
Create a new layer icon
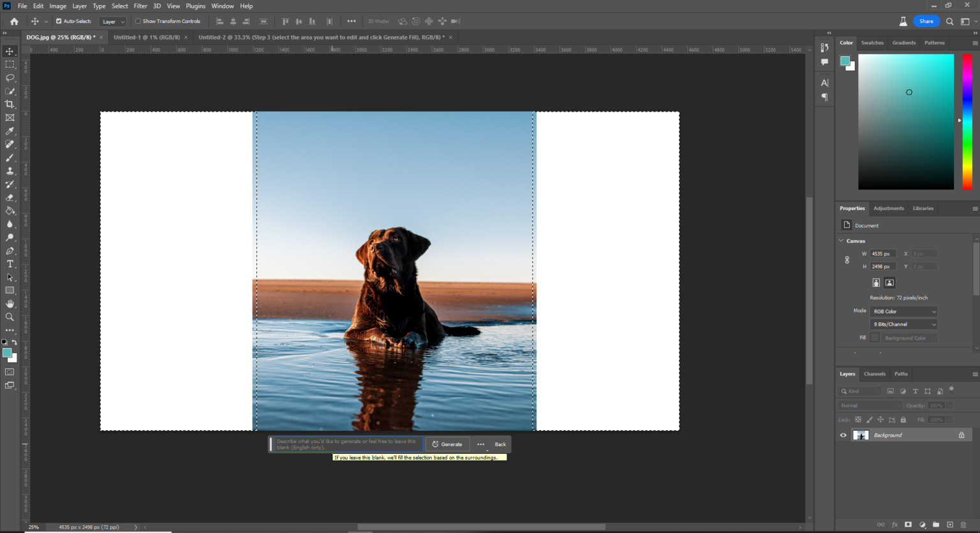coord(950,525)
